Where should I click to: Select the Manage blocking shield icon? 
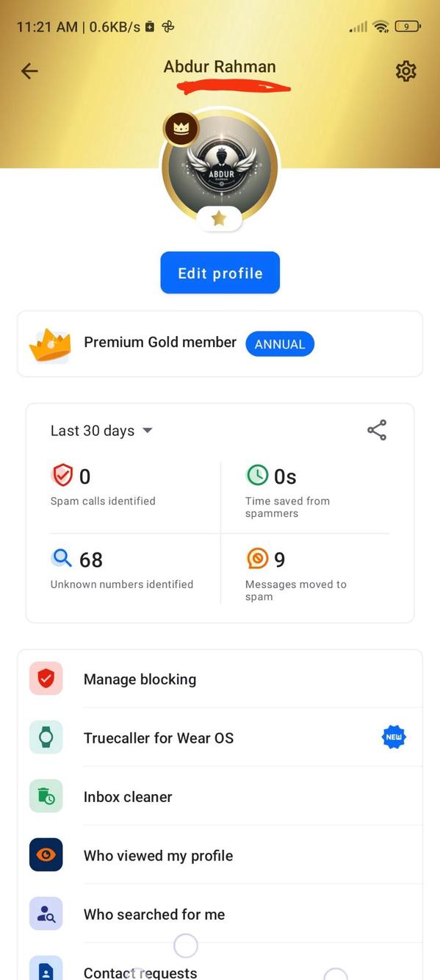(x=46, y=679)
